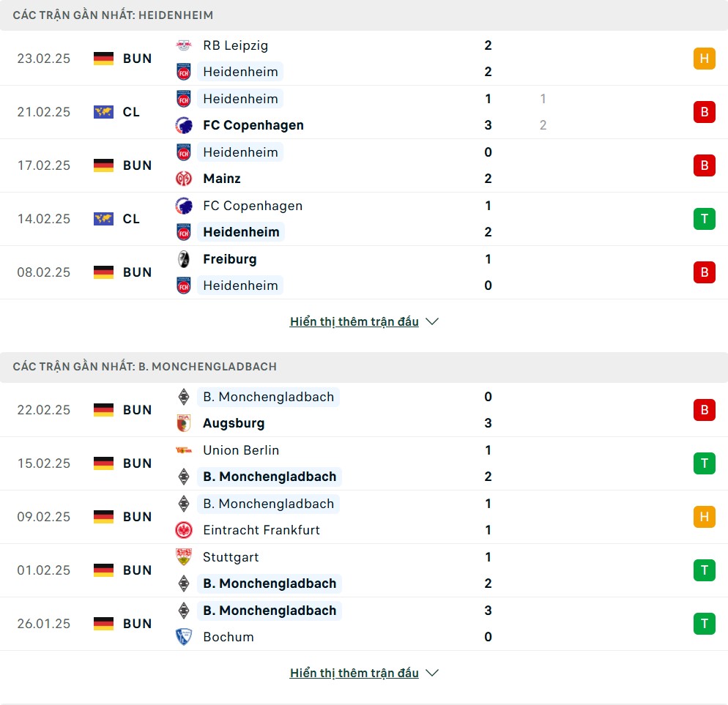This screenshot has height=705, width=728.
Task: Click red B loss badge for Augsburg match
Action: [x=704, y=410]
